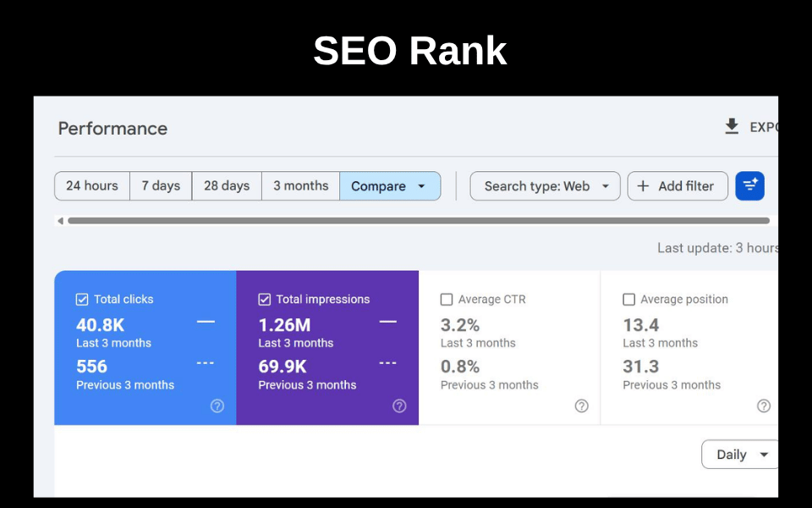Select the 7 days range tab
The width and height of the screenshot is (812, 508).
pyautogui.click(x=161, y=186)
